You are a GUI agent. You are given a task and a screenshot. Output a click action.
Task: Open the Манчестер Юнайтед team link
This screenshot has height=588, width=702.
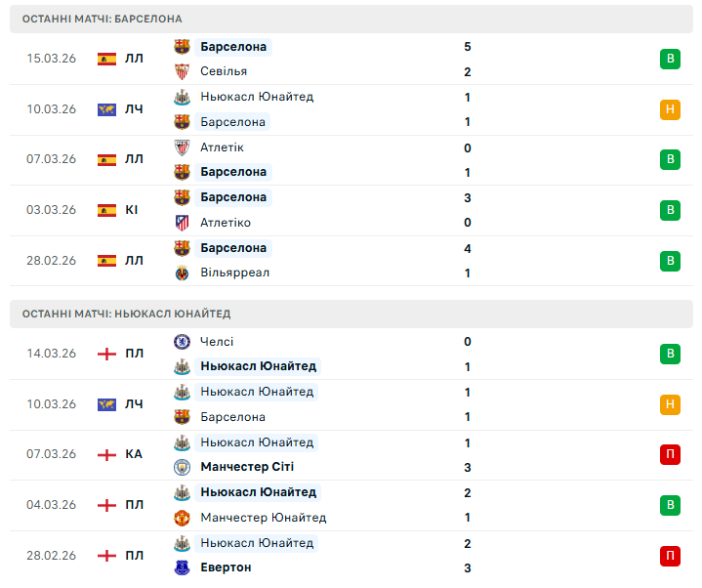click(x=263, y=518)
